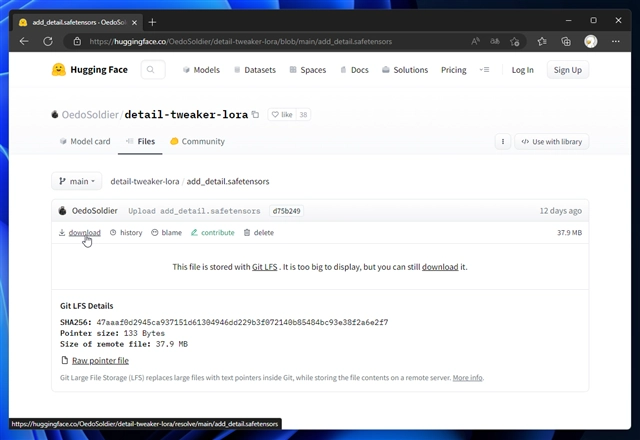Screen dimensions: 640x440
Task: Click the Sign Up button
Action: click(568, 70)
